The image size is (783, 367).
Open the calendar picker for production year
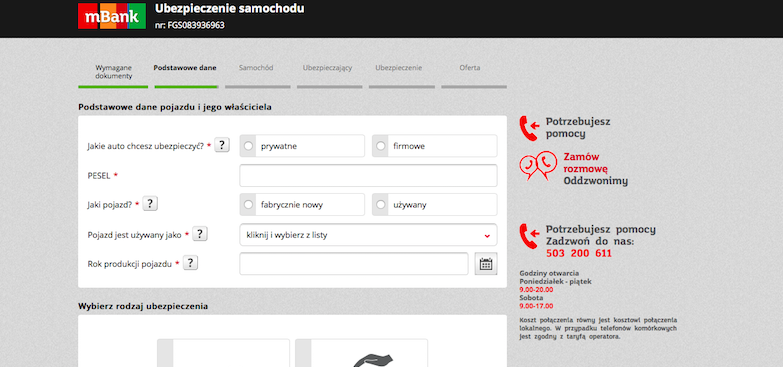click(x=486, y=264)
